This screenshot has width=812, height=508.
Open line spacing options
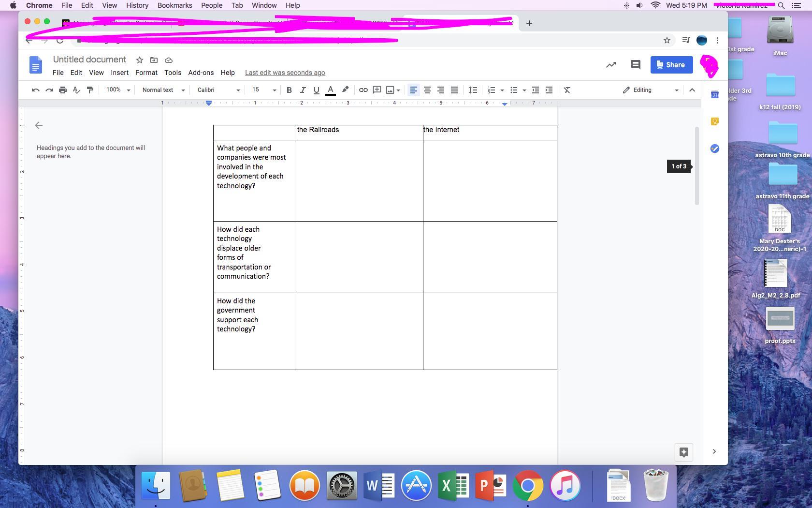point(473,90)
